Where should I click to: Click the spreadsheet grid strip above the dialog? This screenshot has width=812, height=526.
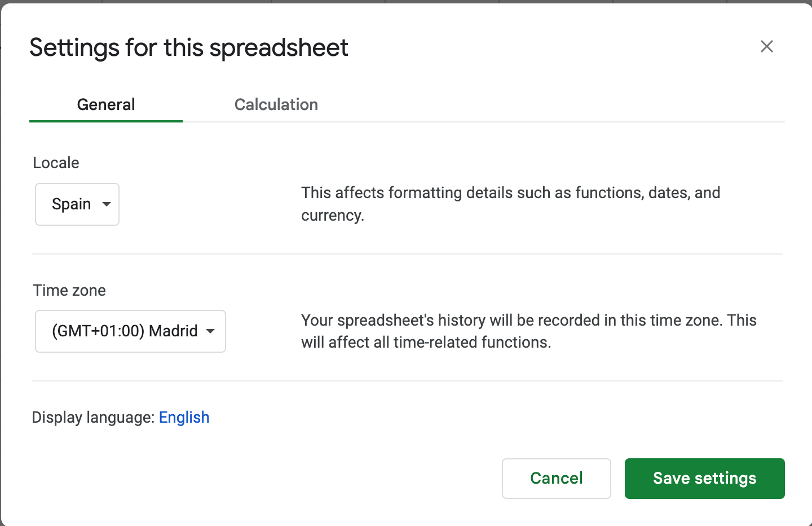coord(406,1)
